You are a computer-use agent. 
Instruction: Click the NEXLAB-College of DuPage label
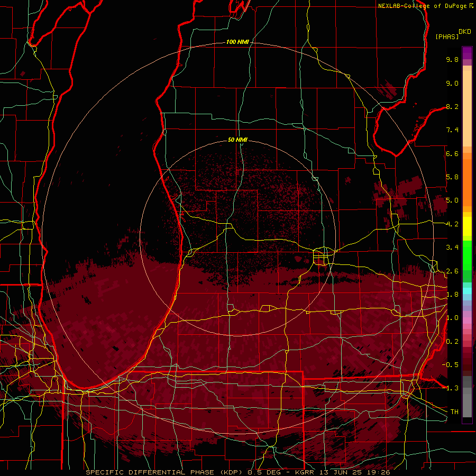(423, 6)
